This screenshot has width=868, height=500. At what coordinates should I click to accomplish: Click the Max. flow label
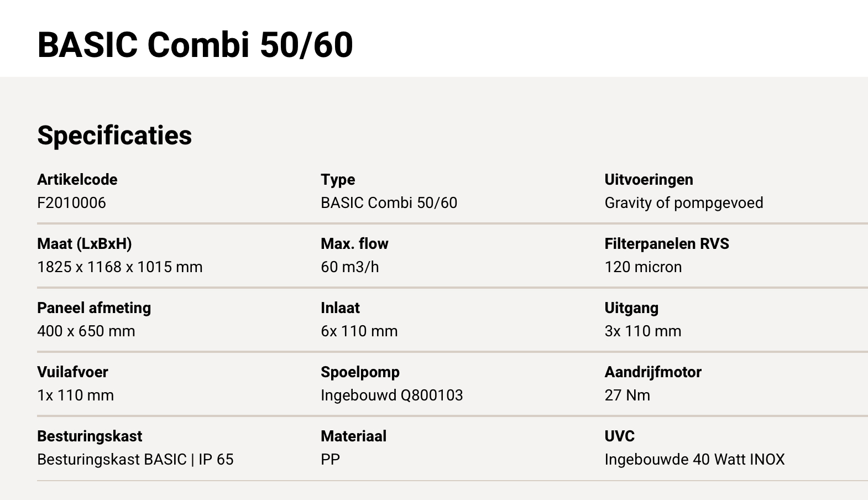[354, 243]
